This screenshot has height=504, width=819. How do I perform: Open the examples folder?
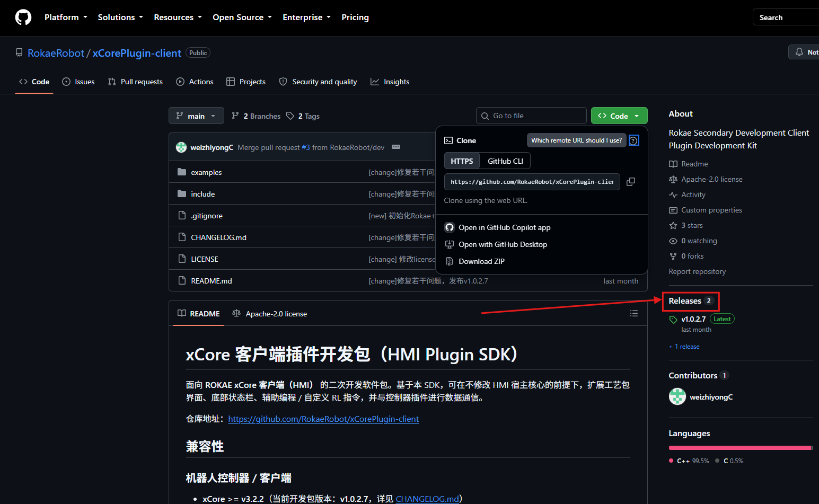point(206,172)
